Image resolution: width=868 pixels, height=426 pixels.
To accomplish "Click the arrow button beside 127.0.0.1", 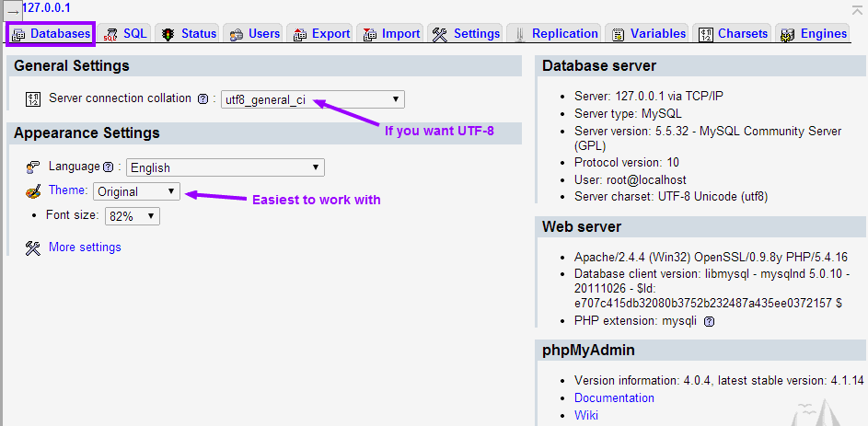I will [x=13, y=11].
